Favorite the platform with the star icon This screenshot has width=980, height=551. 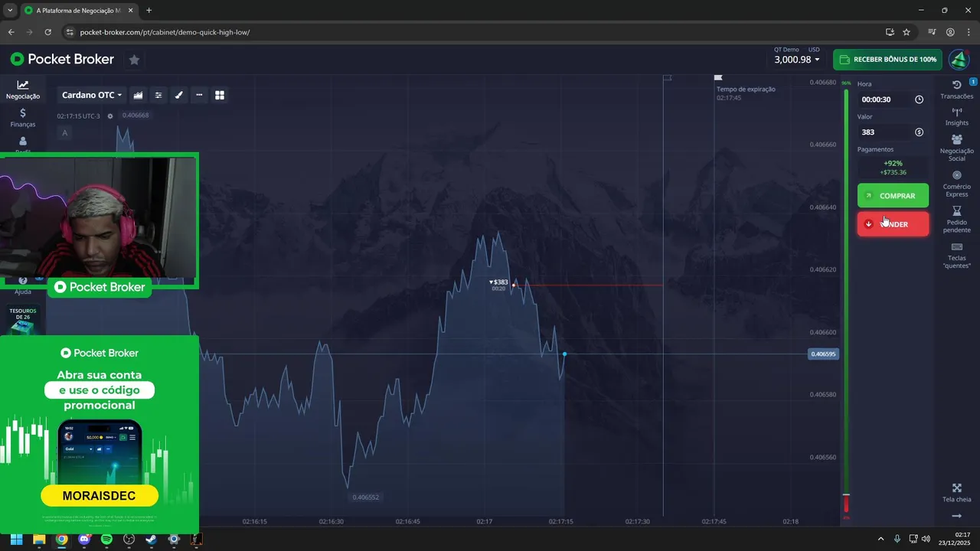click(134, 60)
